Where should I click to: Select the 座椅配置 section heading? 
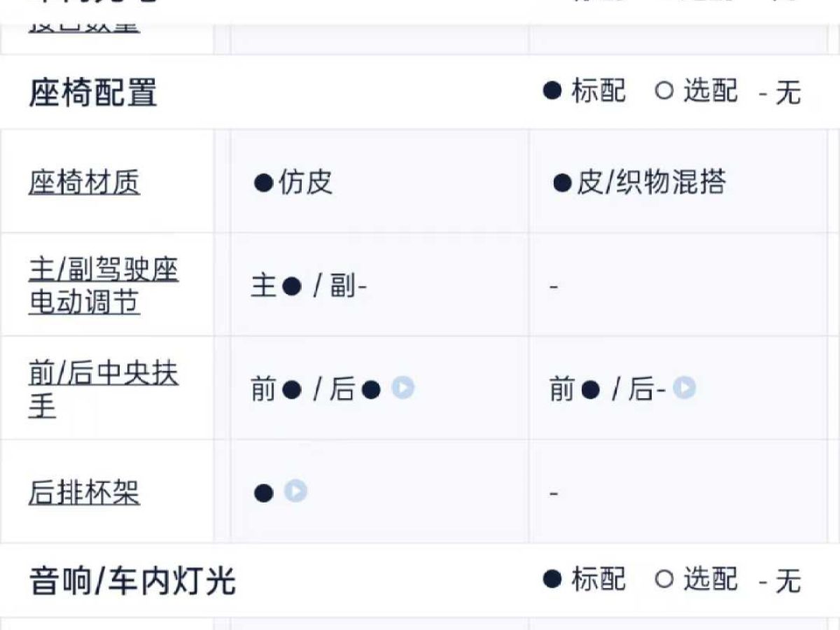(x=93, y=92)
